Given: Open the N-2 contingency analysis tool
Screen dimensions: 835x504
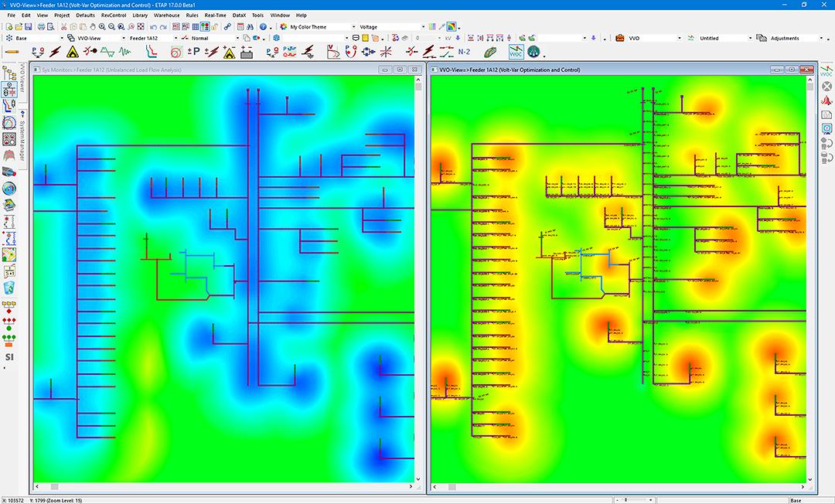Looking at the screenshot, I should click(464, 52).
